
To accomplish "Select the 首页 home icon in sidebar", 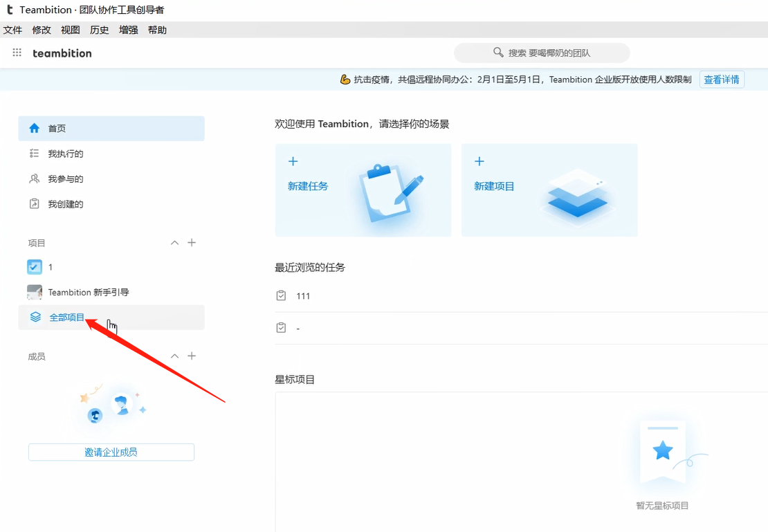I will 33,128.
